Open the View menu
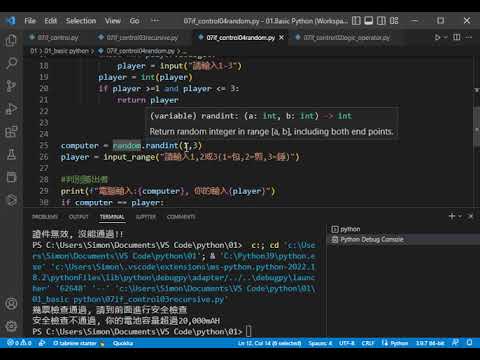The image size is (480, 360). coord(113,21)
